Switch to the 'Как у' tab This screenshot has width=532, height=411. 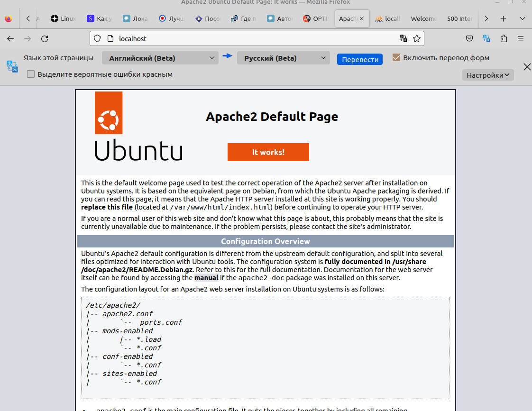tap(100, 18)
